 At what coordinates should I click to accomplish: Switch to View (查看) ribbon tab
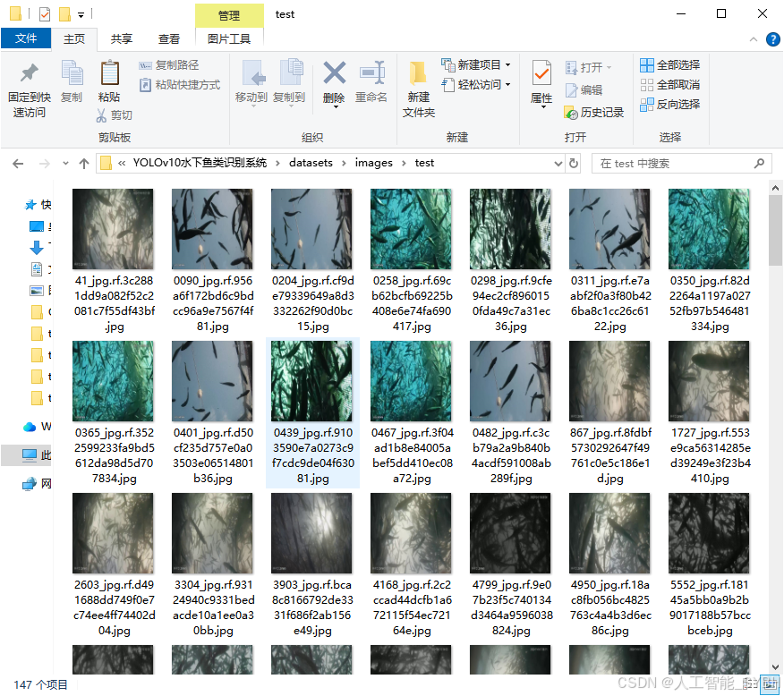pyautogui.click(x=169, y=39)
